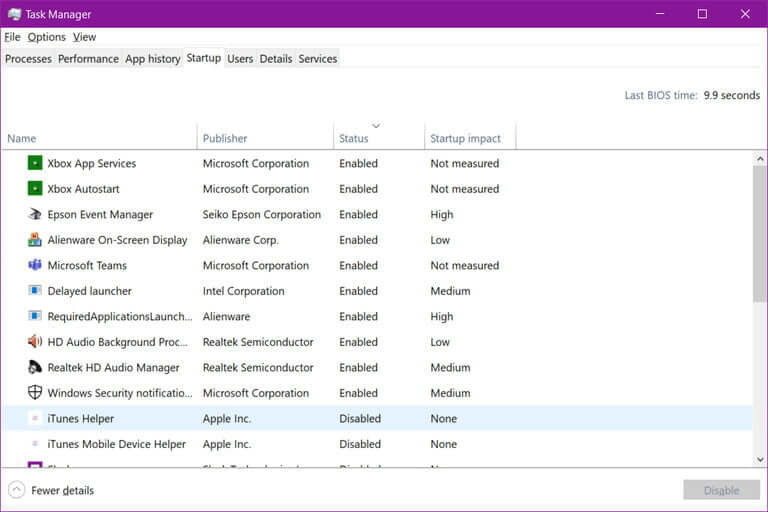Viewport: 768px width, 512px height.
Task: Switch to the Performance tab
Action: pyautogui.click(x=88, y=59)
